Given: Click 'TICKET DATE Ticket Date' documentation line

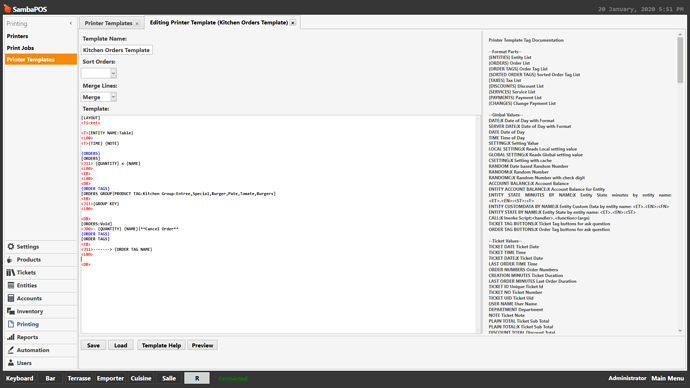Looking at the screenshot, I should tap(514, 247).
